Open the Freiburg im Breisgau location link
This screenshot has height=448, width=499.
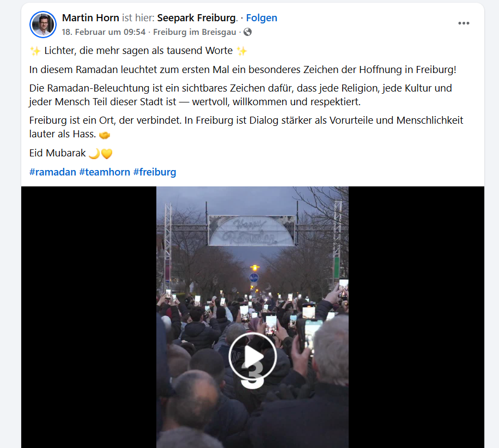point(195,32)
